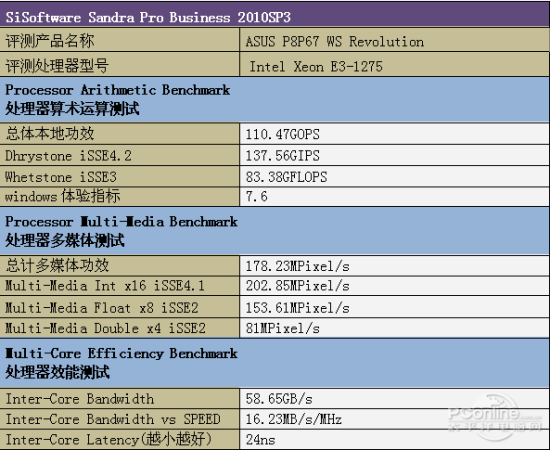Click the 'Multi-Media Float x8 iSSE2' label
Screen dimensions: 550x450
click(x=102, y=308)
